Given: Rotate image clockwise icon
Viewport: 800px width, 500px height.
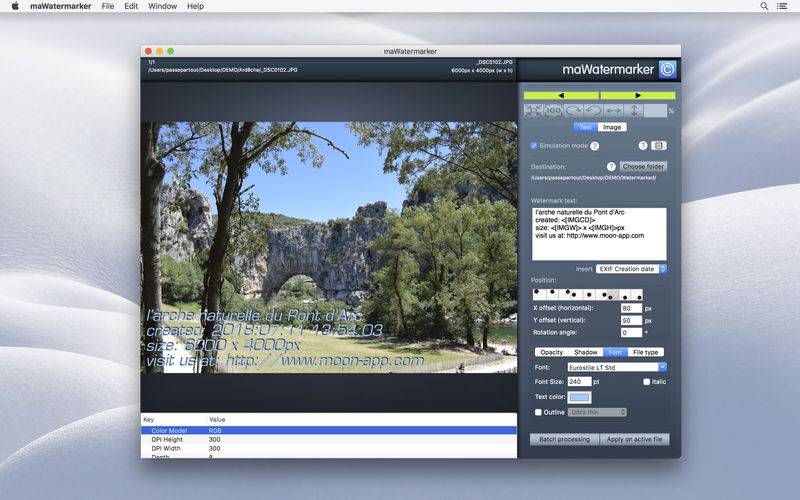Looking at the screenshot, I should point(573,110).
